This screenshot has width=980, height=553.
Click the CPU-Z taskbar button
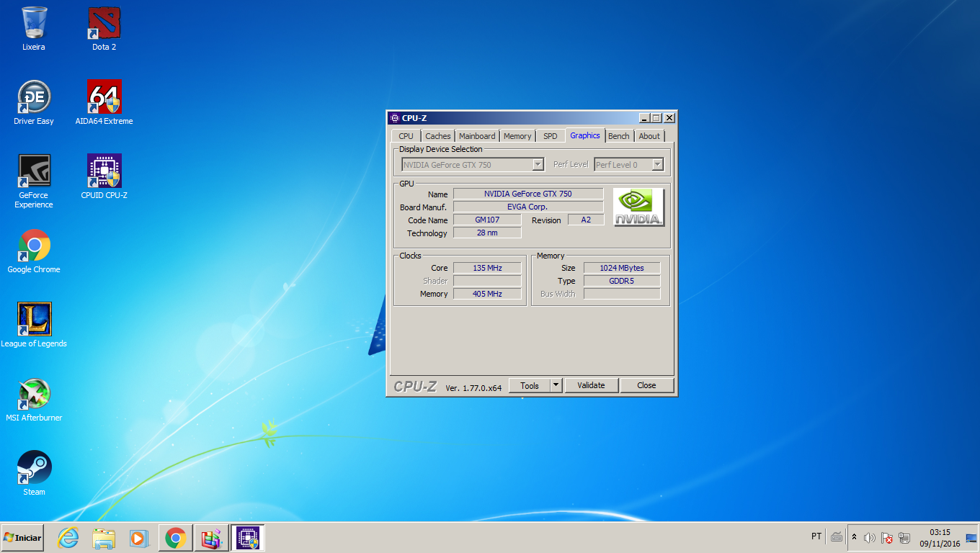point(247,538)
